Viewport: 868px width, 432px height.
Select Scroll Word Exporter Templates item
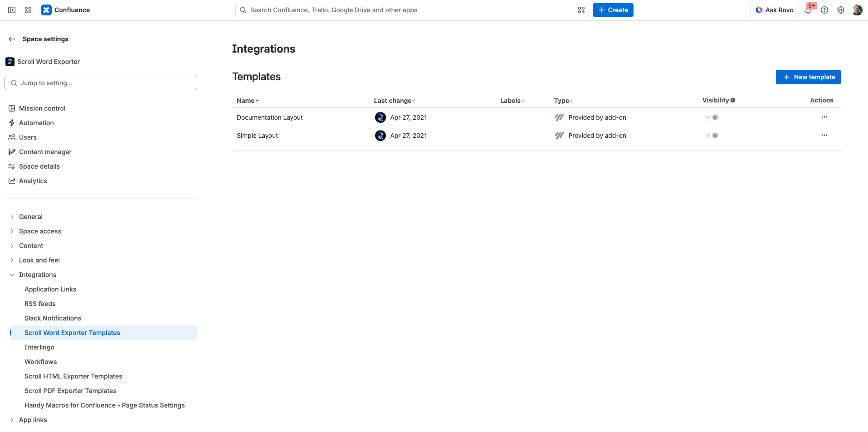click(103, 333)
